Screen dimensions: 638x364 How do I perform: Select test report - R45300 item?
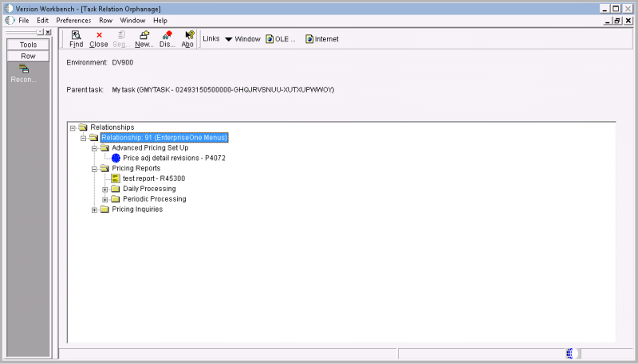[154, 178]
